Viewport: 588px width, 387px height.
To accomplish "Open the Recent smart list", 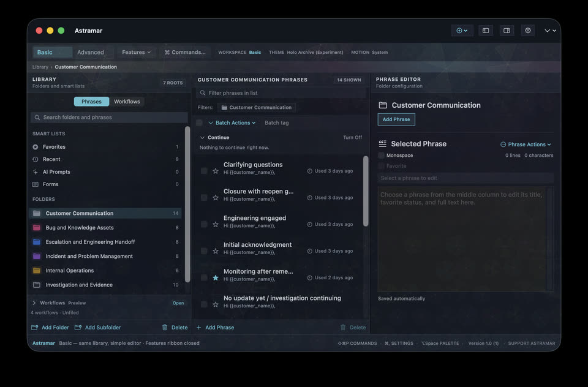I will pyautogui.click(x=105, y=159).
